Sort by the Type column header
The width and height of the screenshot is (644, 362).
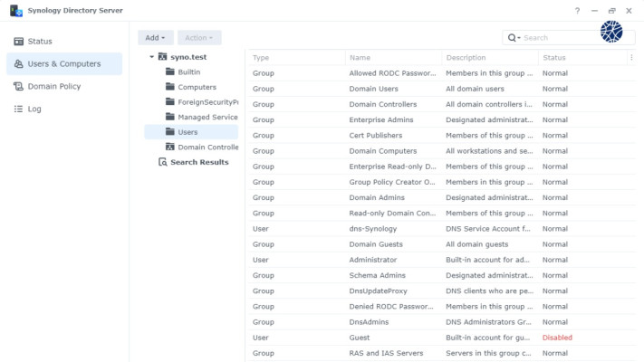tap(296, 58)
